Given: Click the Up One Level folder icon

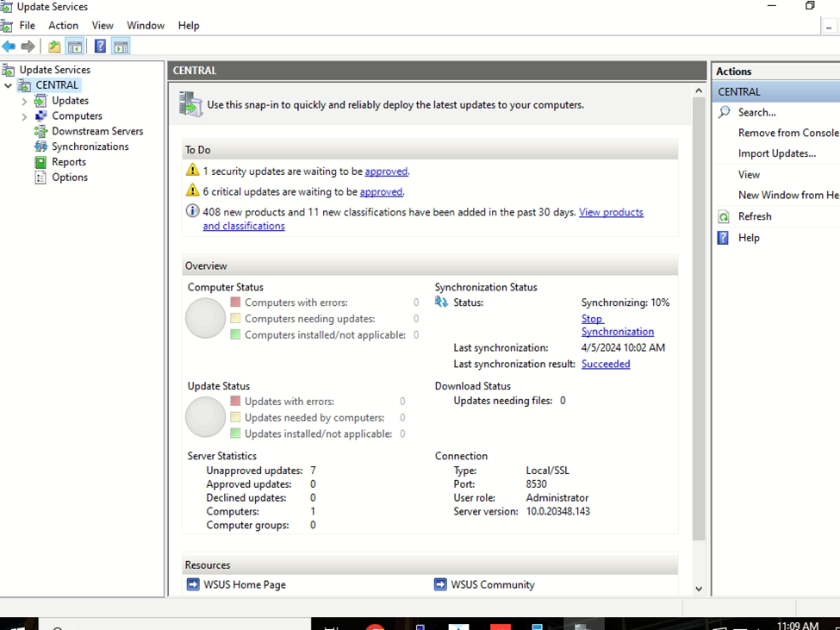Looking at the screenshot, I should pos(54,47).
